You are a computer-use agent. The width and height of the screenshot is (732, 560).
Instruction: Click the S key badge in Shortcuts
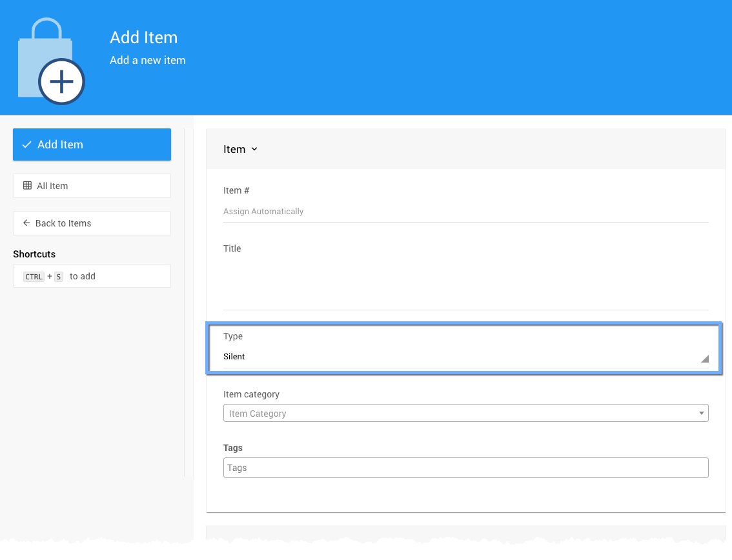[x=58, y=277]
